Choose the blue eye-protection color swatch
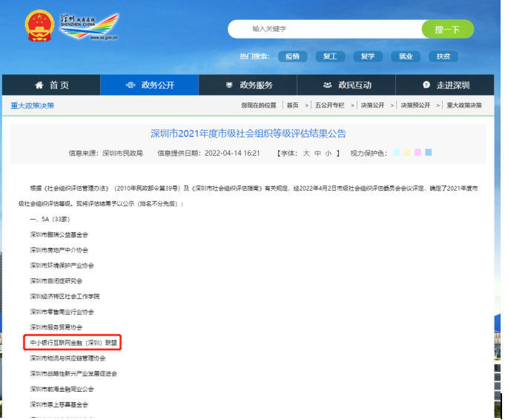This screenshot has width=508, height=420. pos(429,152)
